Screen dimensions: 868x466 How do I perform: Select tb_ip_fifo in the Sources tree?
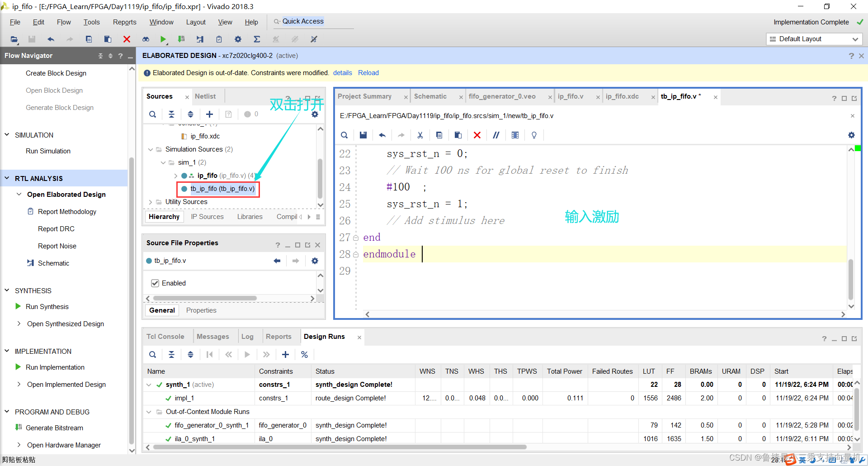[222, 189]
